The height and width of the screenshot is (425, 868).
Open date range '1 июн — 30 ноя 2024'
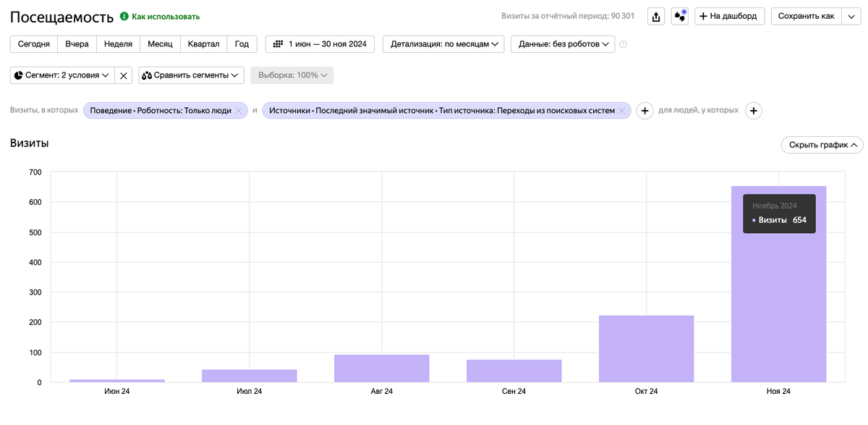click(320, 44)
